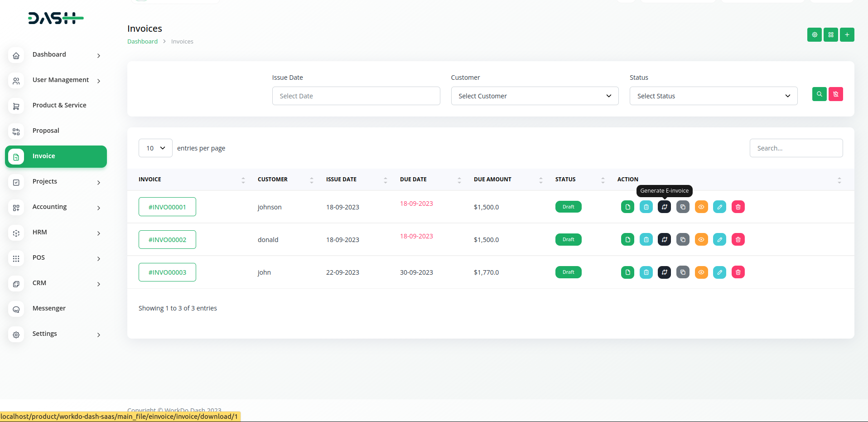Viewport: 868px width, 422px height.
Task: Click the Issue Date Select Date field
Action: point(356,96)
